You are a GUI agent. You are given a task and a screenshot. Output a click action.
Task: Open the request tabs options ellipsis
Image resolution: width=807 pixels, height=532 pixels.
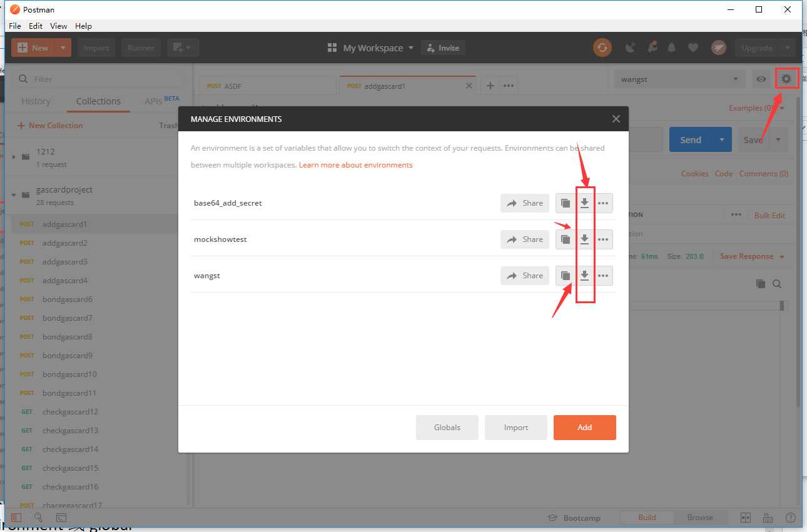(509, 86)
